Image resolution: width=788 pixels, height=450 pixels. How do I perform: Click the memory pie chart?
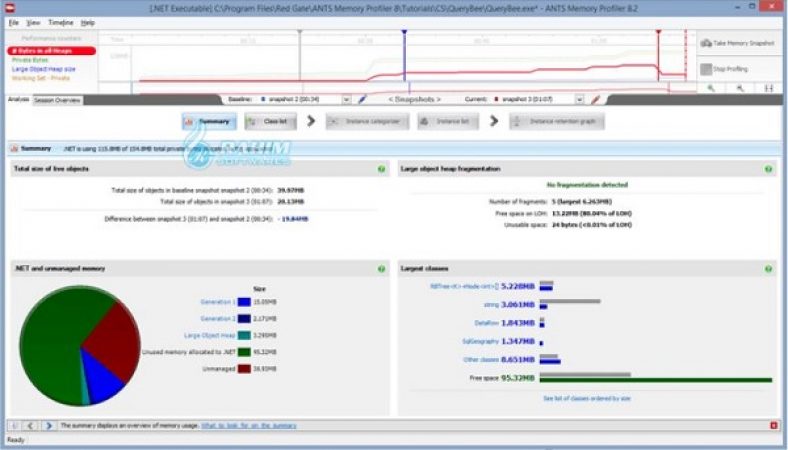pyautogui.click(x=80, y=345)
